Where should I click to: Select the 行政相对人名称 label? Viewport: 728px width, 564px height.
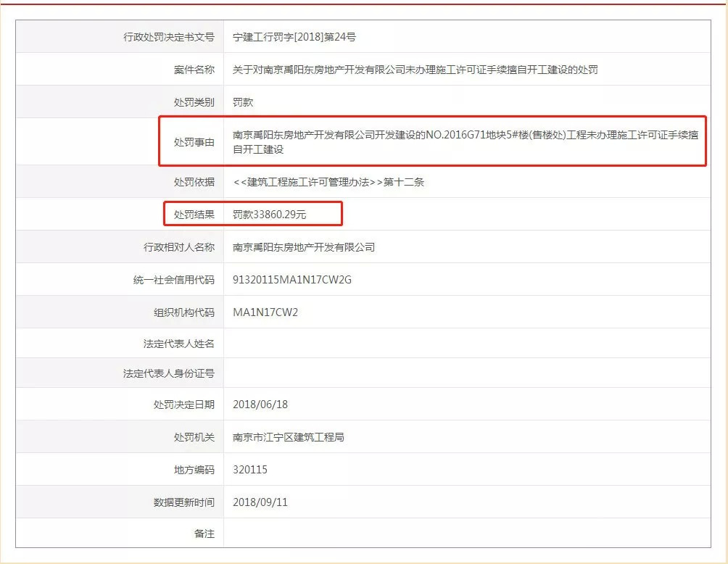click(x=179, y=247)
